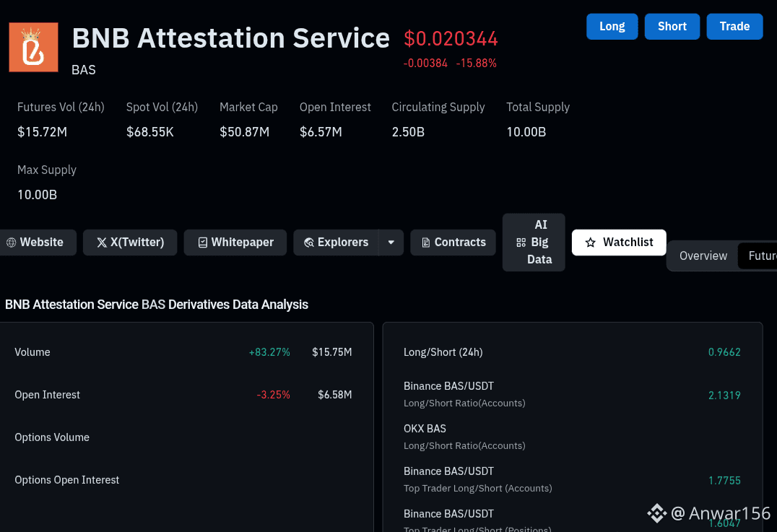Click the star icon on Watchlist
Screen dimensions: 777x532
(590, 243)
